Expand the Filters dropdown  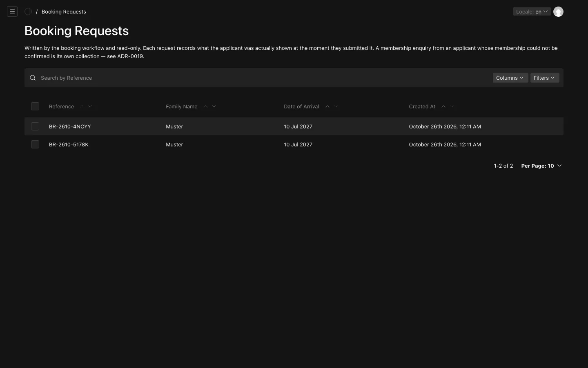pos(545,78)
